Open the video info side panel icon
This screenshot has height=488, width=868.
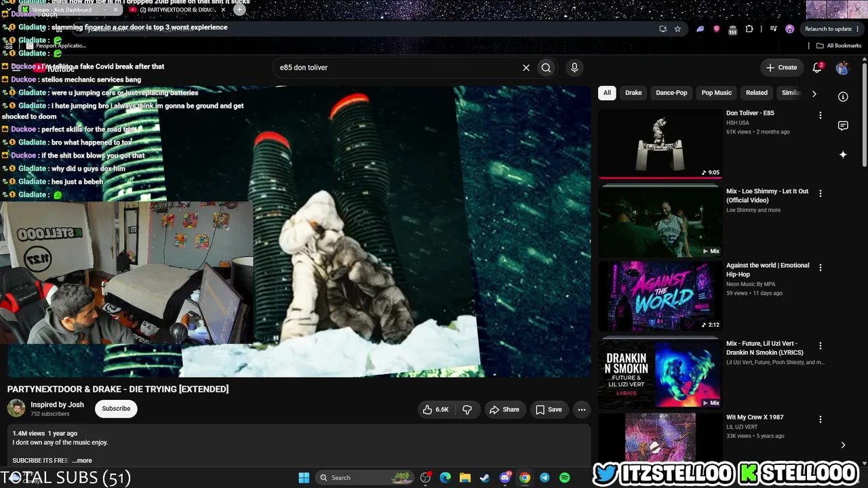(843, 97)
